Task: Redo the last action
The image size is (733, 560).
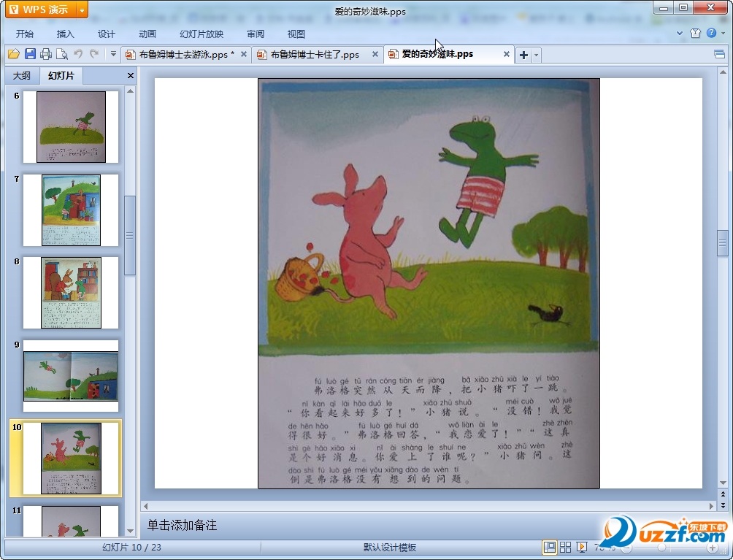Action: [94, 54]
